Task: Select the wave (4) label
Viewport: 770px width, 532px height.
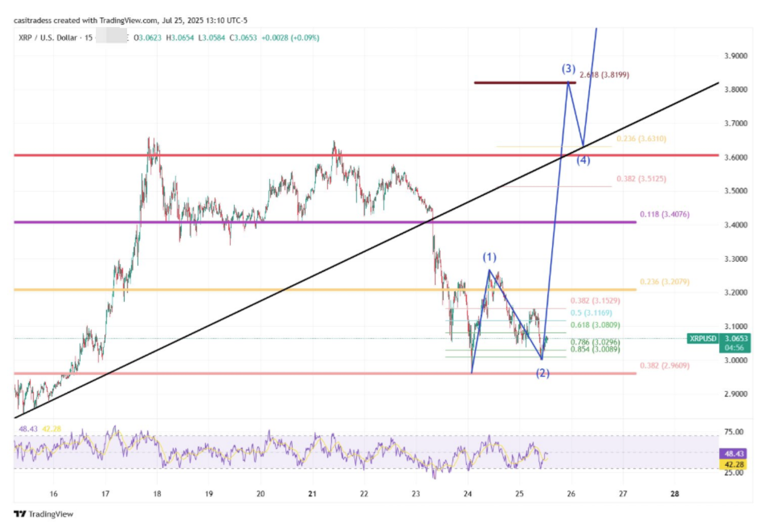Action: click(x=583, y=160)
